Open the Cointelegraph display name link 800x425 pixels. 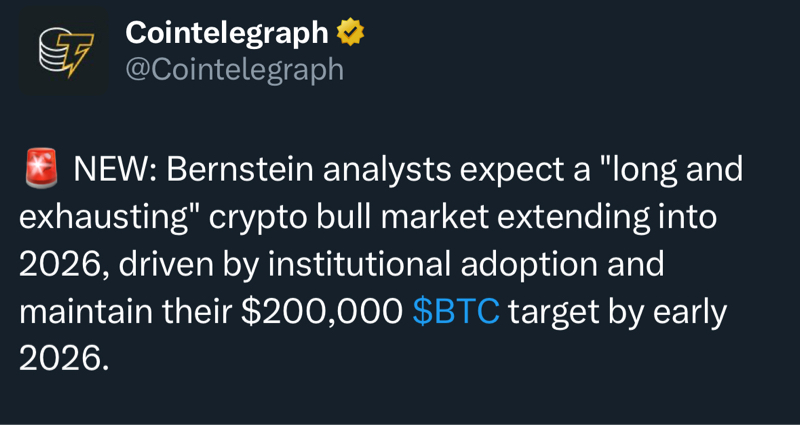(x=227, y=33)
